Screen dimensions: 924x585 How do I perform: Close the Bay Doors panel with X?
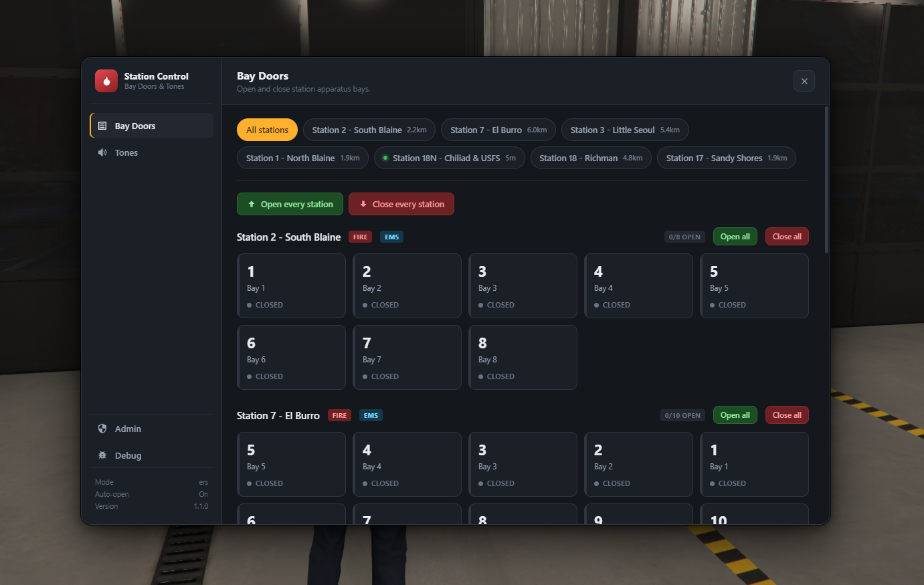804,81
